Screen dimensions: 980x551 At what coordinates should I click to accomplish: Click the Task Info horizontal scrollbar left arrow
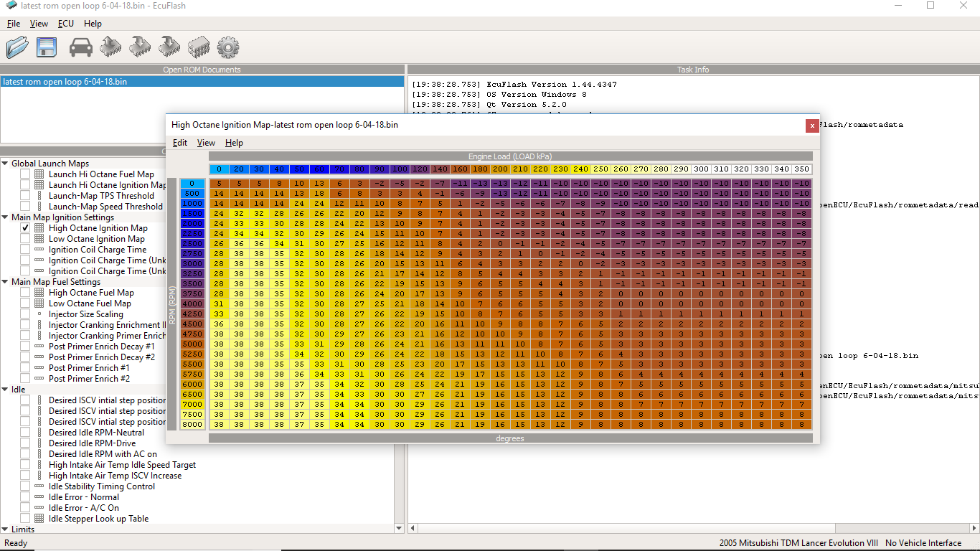(x=413, y=529)
